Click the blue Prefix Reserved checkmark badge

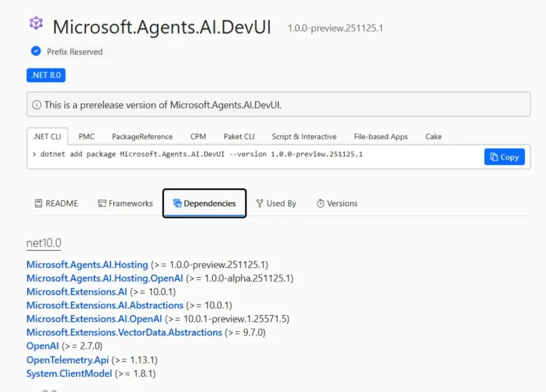pos(36,51)
